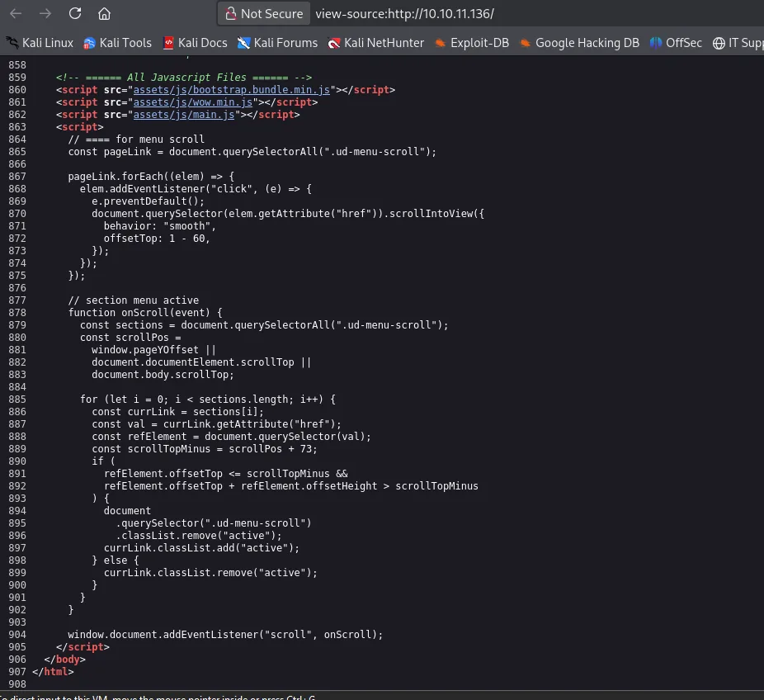Click the 'document.body.scrollTop;' line
This screenshot has height=700, width=764.
[x=163, y=375]
